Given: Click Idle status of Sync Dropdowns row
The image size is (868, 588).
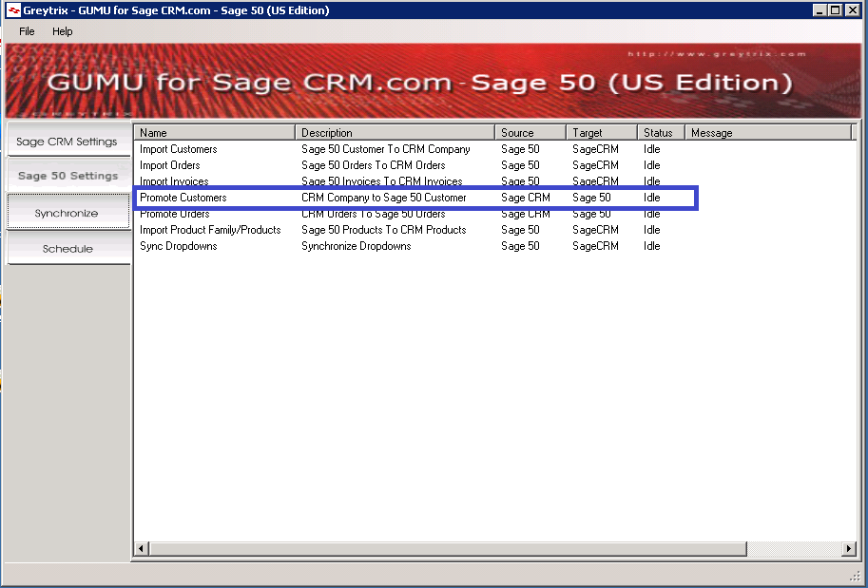Looking at the screenshot, I should [x=651, y=246].
